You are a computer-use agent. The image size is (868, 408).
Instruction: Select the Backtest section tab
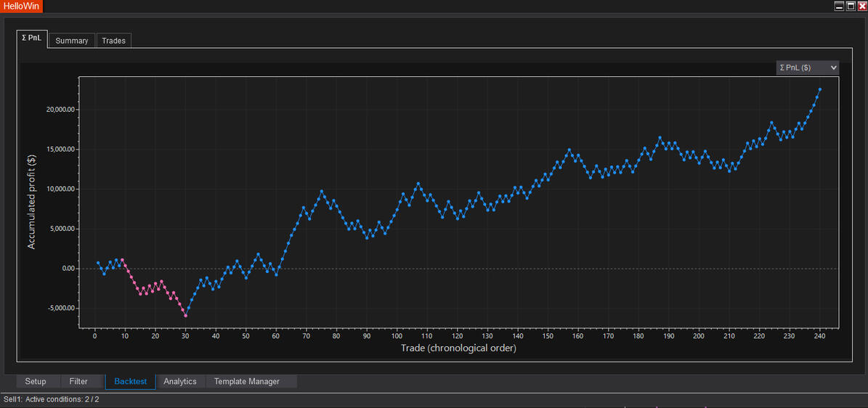point(131,381)
